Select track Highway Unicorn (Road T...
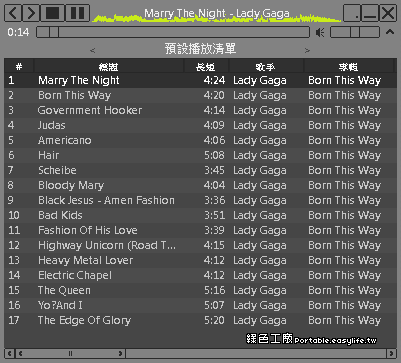 pyautogui.click(x=200, y=245)
